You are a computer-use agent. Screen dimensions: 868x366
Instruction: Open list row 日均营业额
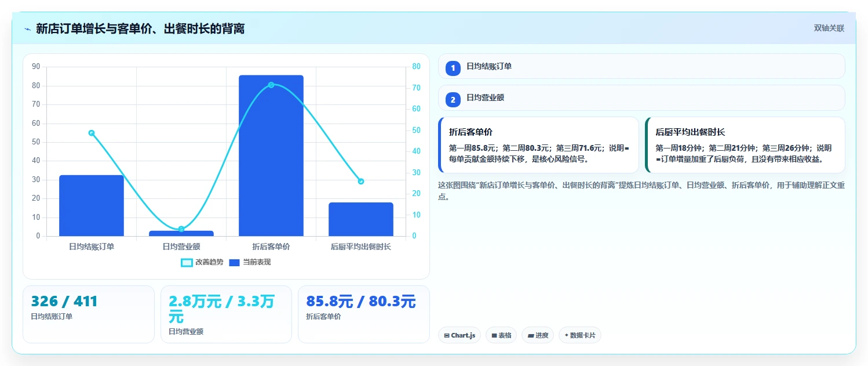pyautogui.click(x=641, y=97)
